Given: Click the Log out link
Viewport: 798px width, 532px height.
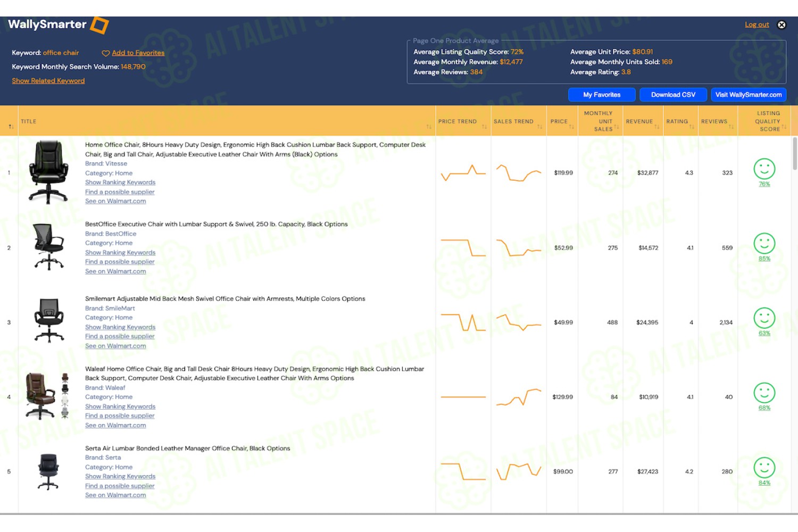Looking at the screenshot, I should pyautogui.click(x=757, y=24).
